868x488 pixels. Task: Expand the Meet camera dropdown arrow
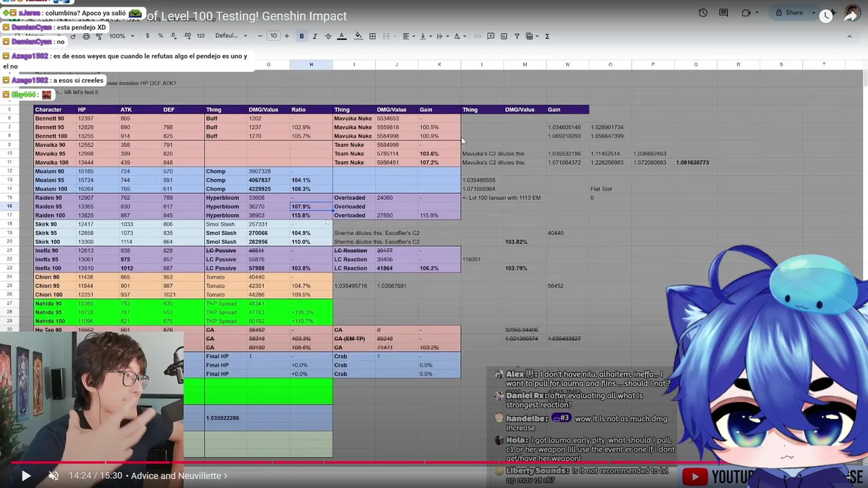pos(757,13)
